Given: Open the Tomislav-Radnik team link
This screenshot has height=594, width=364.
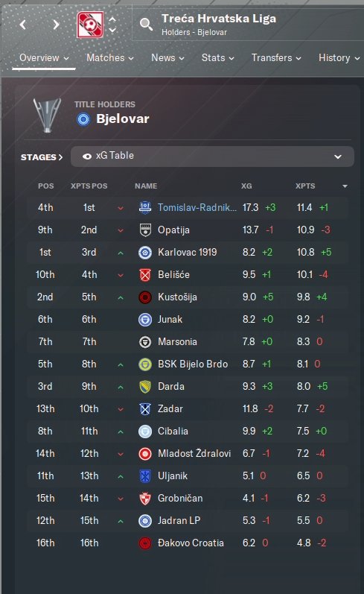Looking at the screenshot, I should coord(197,208).
